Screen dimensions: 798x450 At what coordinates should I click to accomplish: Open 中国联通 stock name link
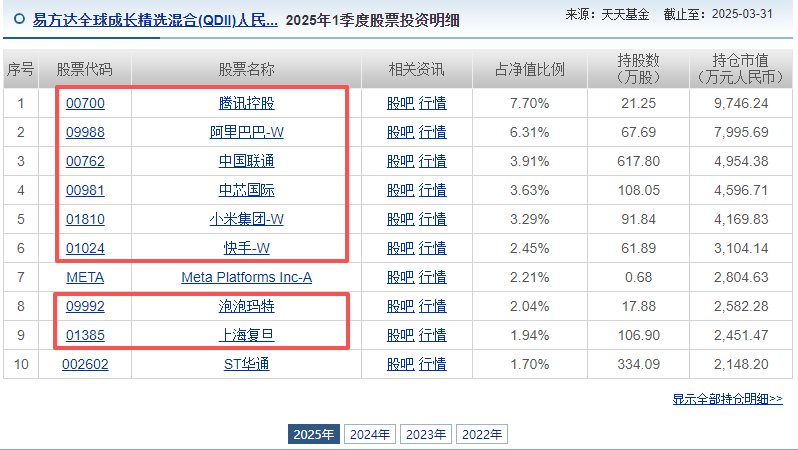(246, 161)
